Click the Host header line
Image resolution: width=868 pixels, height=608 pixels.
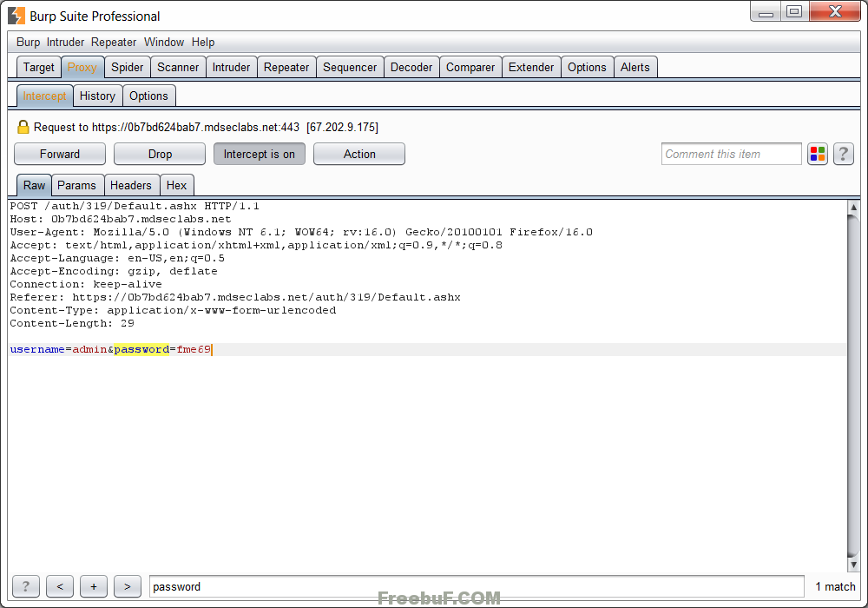point(121,219)
